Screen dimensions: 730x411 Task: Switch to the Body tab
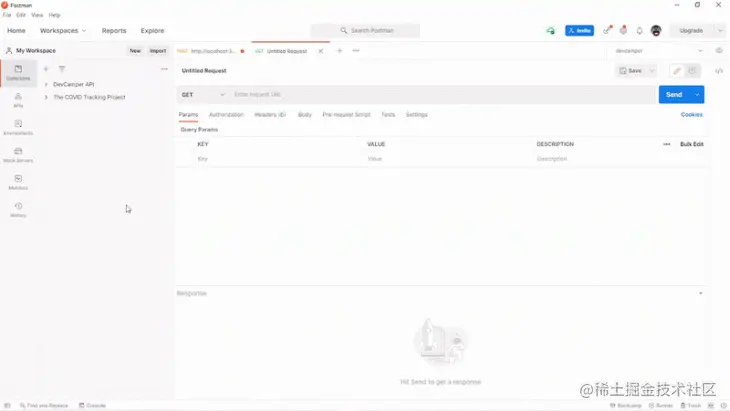click(x=304, y=115)
